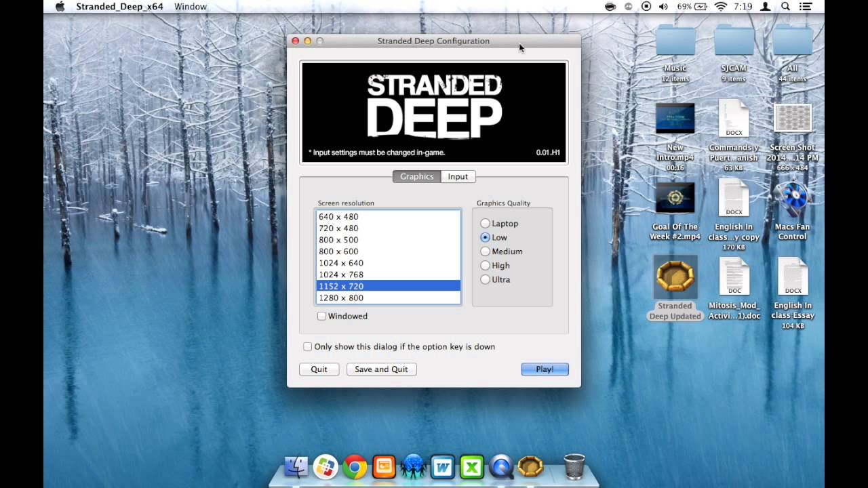The width and height of the screenshot is (868, 488).
Task: Click the 7:19 menu bar clock
Action: pyautogui.click(x=743, y=7)
